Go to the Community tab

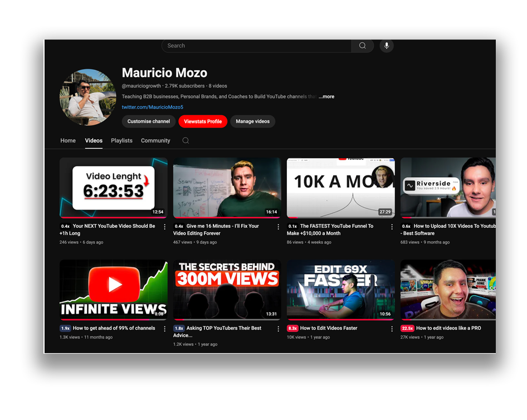(x=155, y=140)
